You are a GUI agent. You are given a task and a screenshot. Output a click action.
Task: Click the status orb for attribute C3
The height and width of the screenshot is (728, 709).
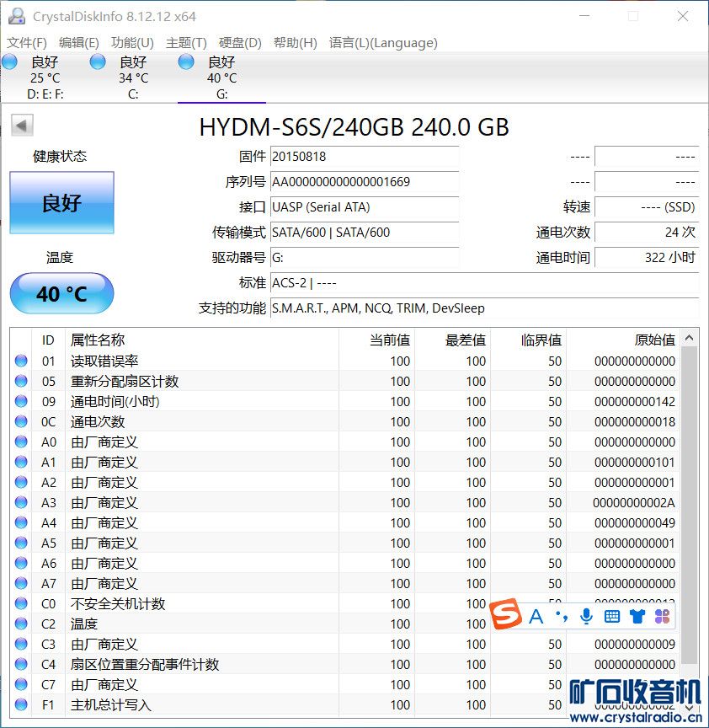tap(21, 644)
